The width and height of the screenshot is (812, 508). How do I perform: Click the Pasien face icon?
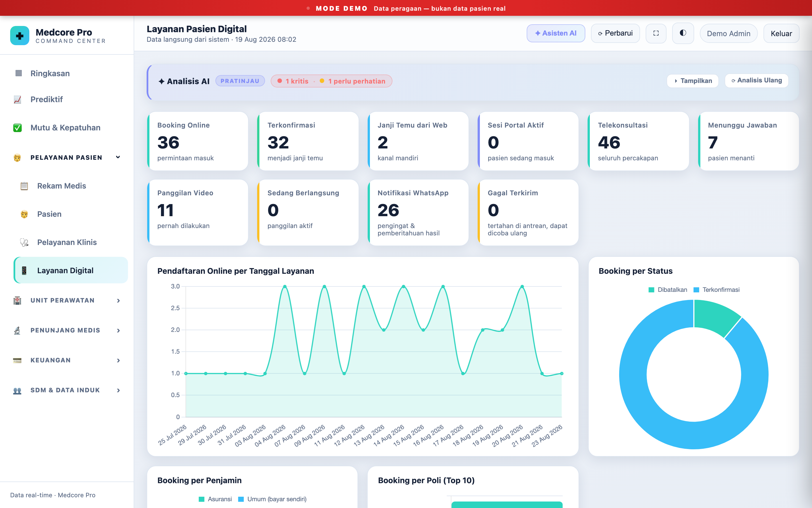pos(24,214)
